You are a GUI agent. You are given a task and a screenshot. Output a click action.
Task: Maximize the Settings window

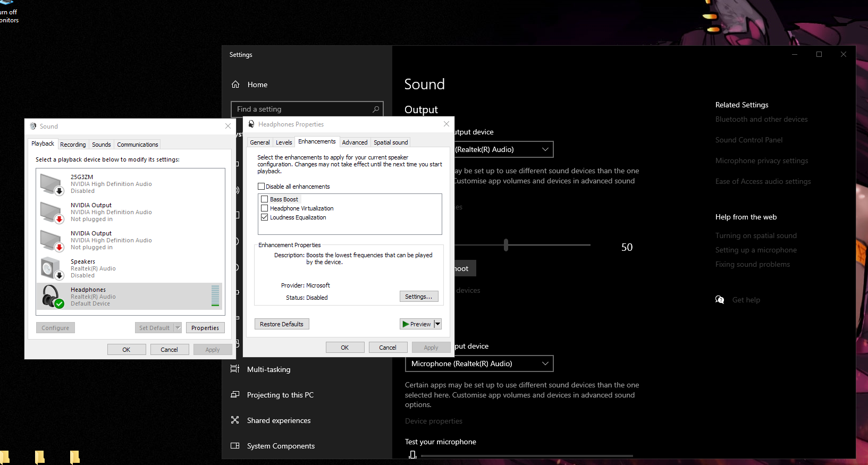pos(819,54)
